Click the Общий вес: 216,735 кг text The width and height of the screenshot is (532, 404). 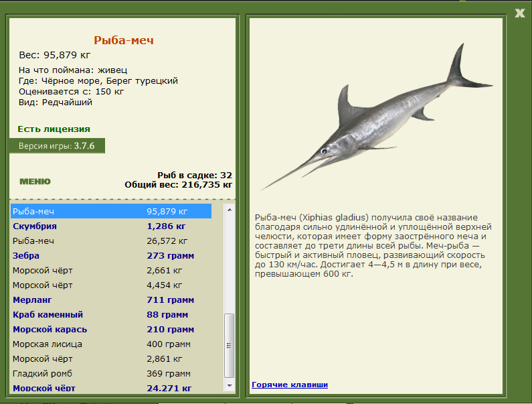(178, 185)
